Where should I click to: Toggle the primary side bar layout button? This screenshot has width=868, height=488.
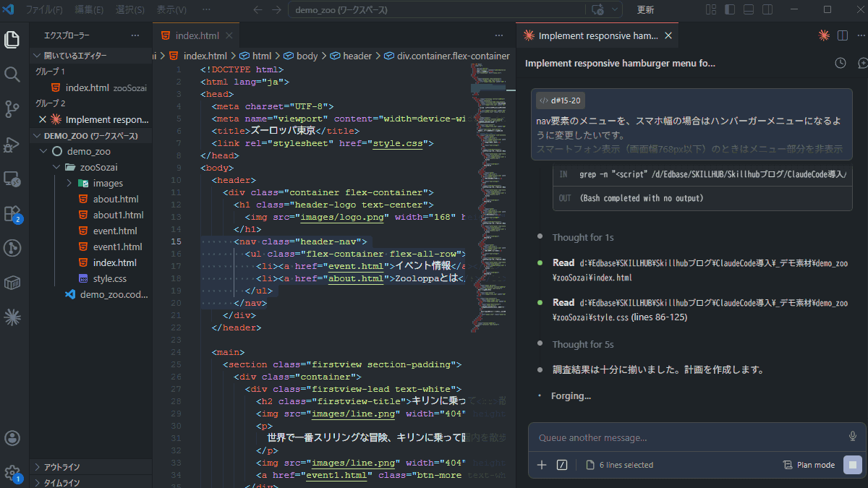tap(730, 10)
